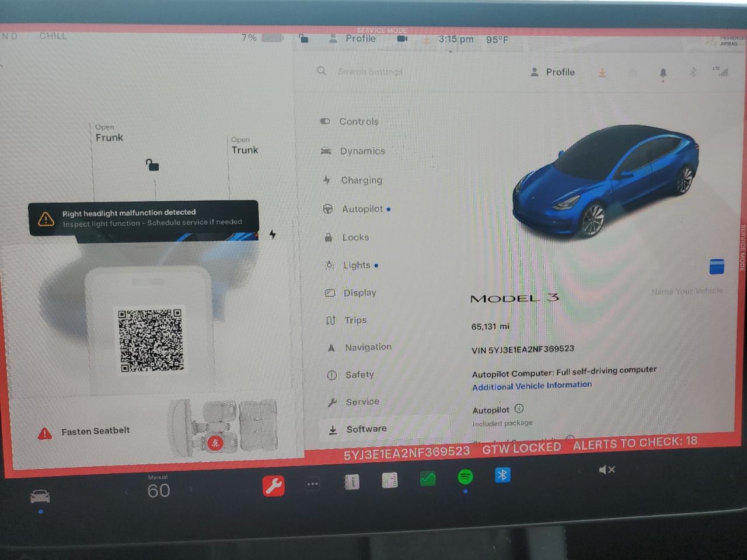Focus the Search Settings field
This screenshot has width=747, height=560.
tap(371, 71)
